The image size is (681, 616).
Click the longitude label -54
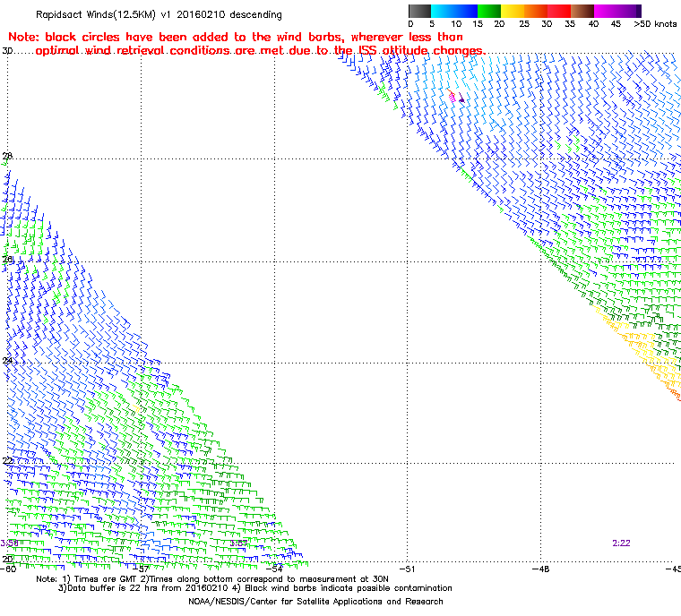[x=274, y=569]
